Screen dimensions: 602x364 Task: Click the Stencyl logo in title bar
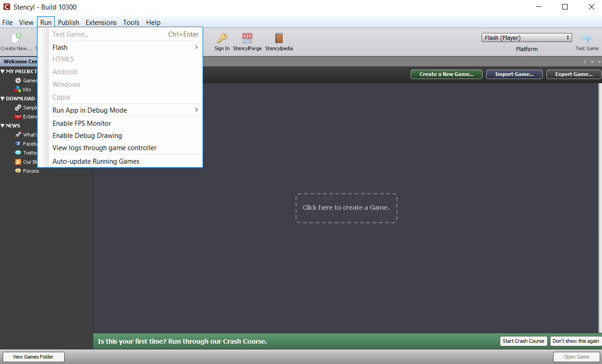click(7, 7)
